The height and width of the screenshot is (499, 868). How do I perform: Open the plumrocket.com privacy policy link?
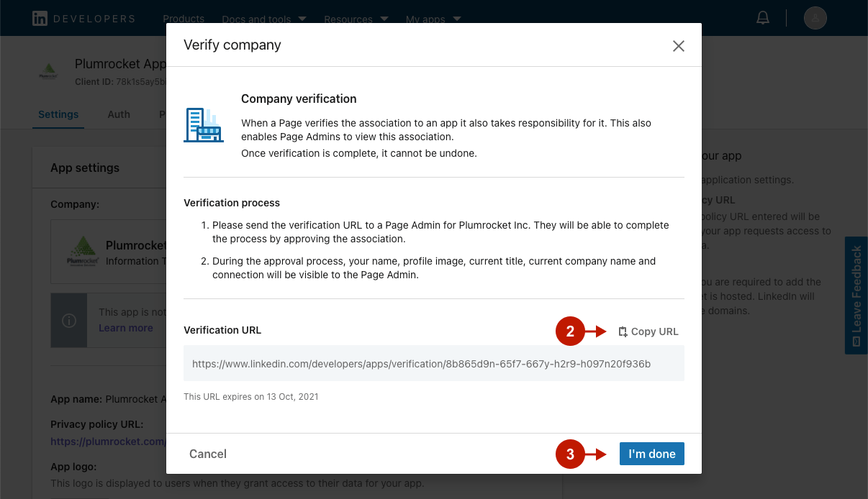(x=108, y=441)
